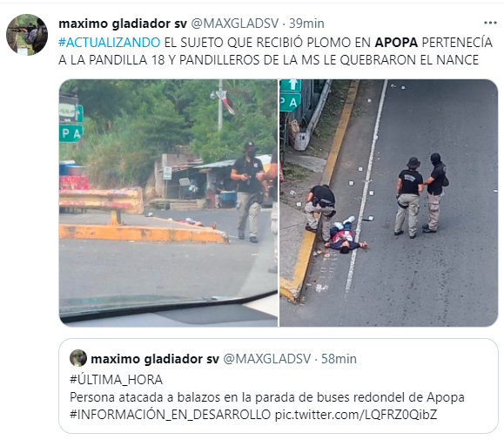Open the 39min timestamp link
Viewport: 504px width, 440px height.
point(306,24)
